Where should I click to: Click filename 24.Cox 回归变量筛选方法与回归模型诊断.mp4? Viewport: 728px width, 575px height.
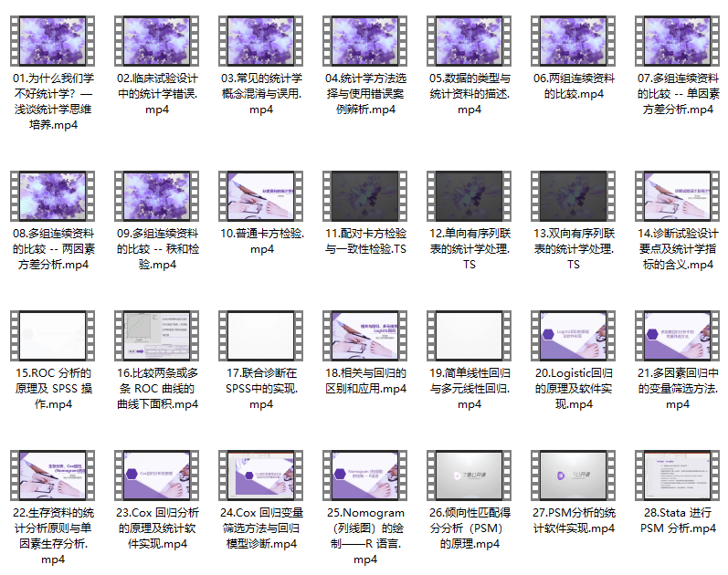[261, 528]
